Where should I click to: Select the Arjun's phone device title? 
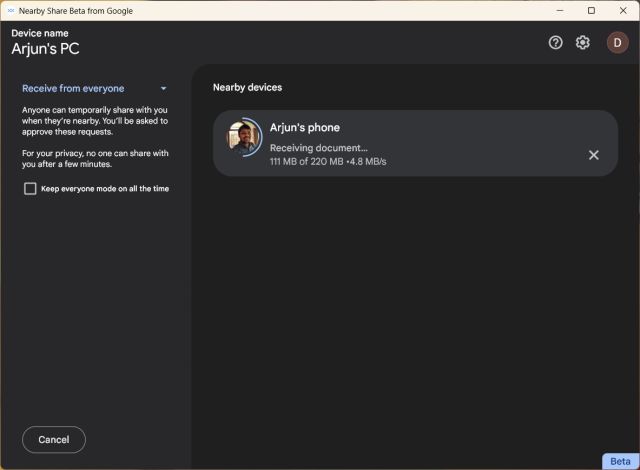click(304, 128)
